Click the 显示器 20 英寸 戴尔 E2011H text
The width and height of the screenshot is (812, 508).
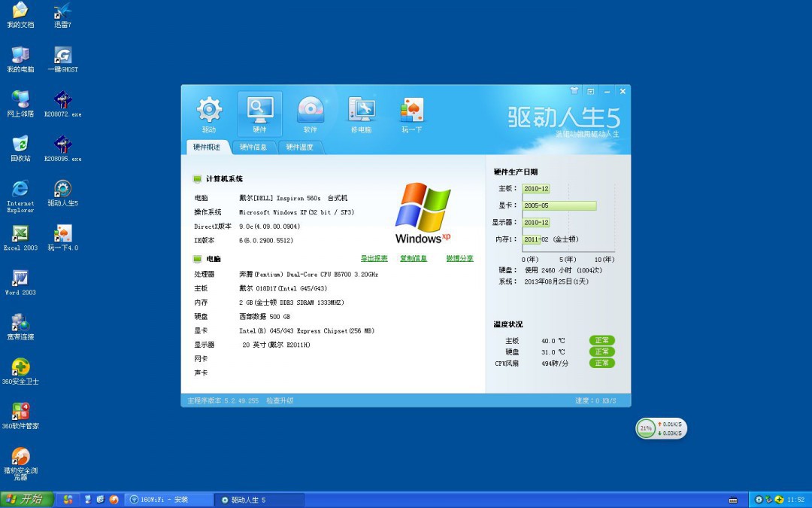point(276,345)
